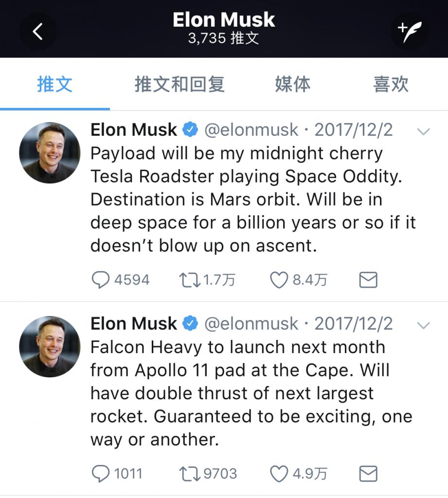Open @elonmusk handle on the Roadster tweet
Screen dimensions: 448x498
click(251, 130)
